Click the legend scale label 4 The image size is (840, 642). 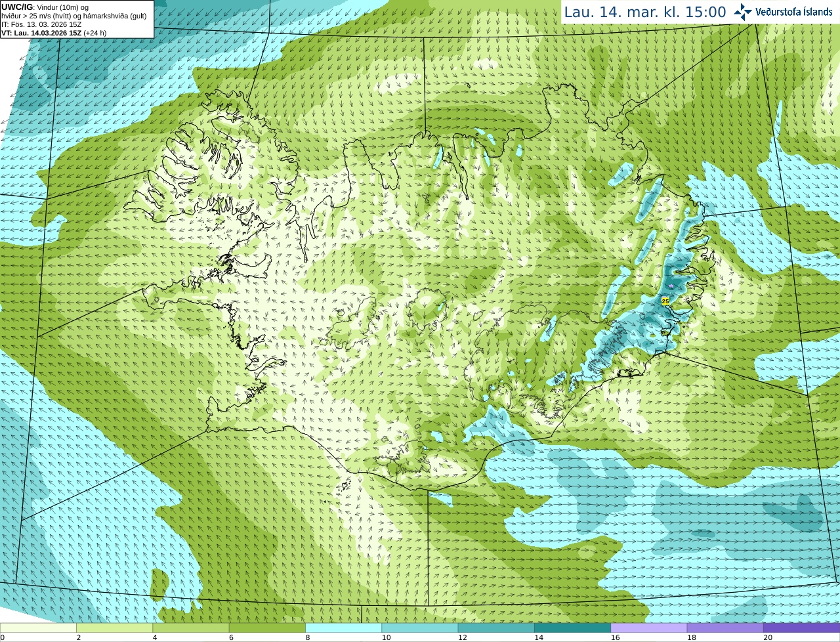coord(155,637)
